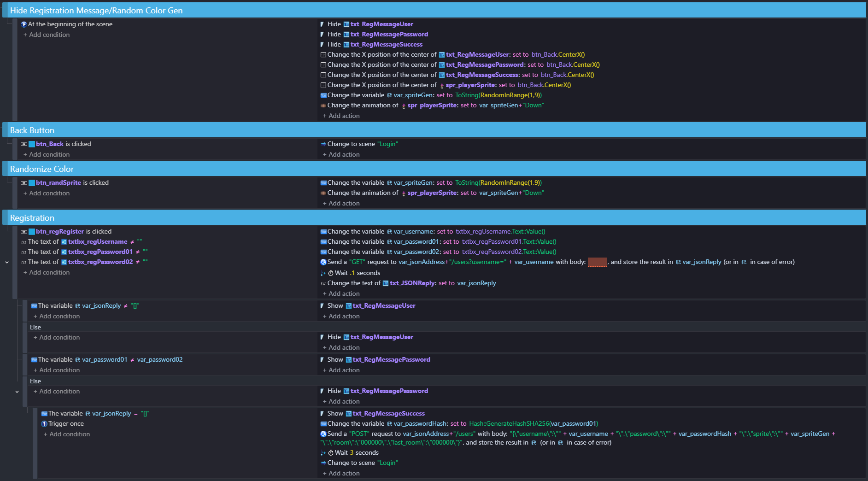
Task: Add action in the Randomize Color group
Action: (x=341, y=204)
